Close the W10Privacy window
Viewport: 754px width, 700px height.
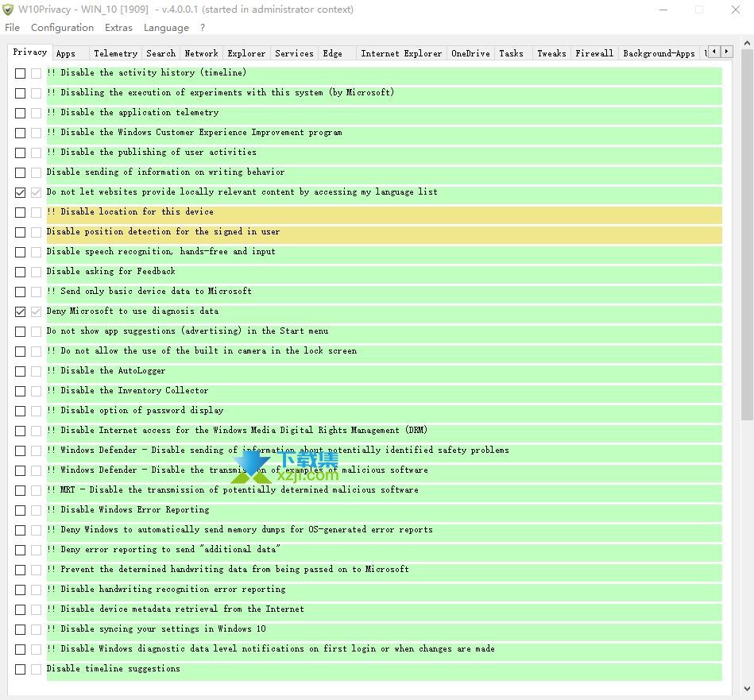(735, 9)
